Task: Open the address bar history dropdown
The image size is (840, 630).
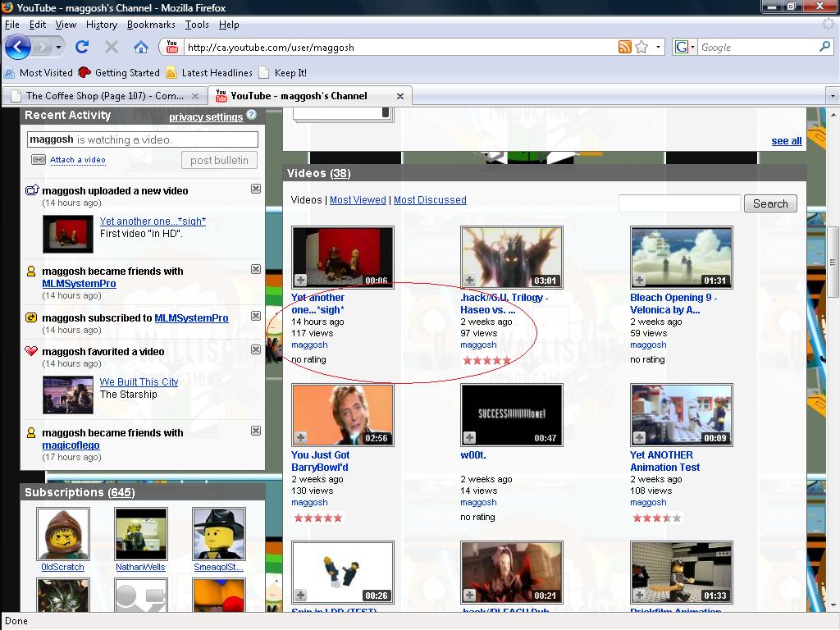Action: pyautogui.click(x=658, y=47)
